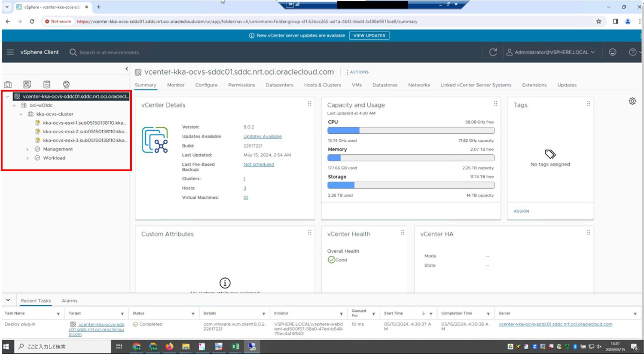Click the refresh icon in top bar

pos(493,52)
